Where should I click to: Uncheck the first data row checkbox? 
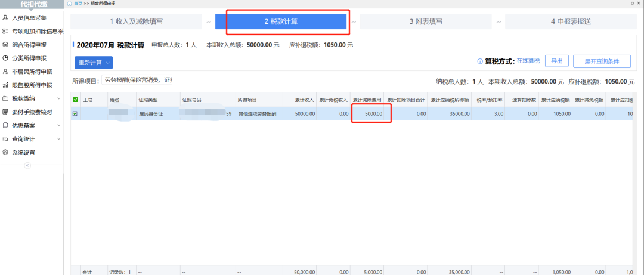coord(75,113)
